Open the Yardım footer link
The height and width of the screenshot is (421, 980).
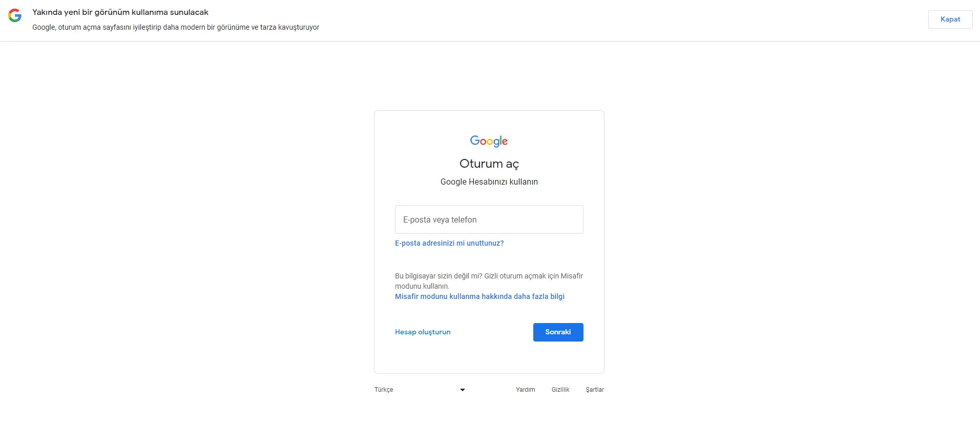click(x=526, y=390)
